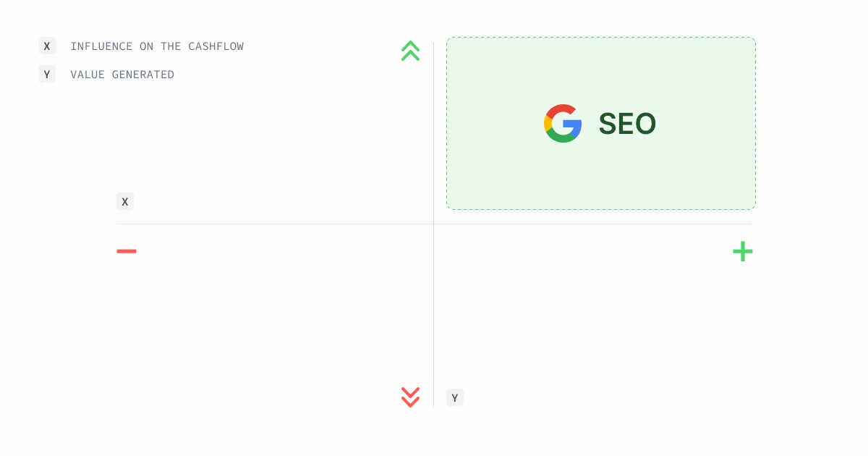Click the horizontal axis line
The width and height of the screenshot is (868, 456).
(275, 224)
